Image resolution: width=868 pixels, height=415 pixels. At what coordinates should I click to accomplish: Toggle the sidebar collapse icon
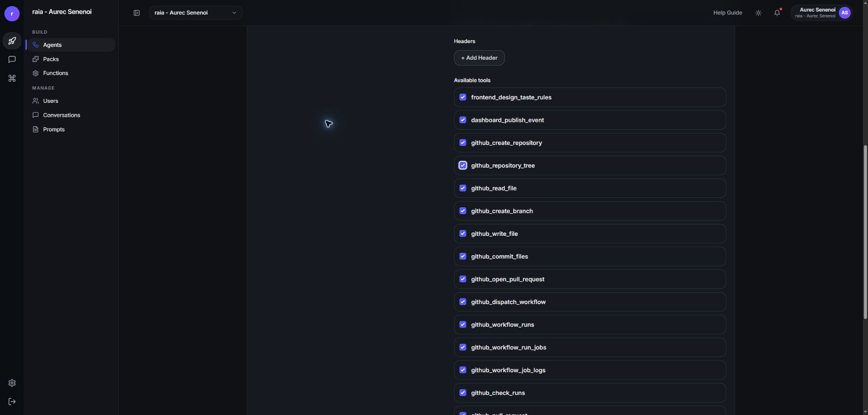(136, 13)
